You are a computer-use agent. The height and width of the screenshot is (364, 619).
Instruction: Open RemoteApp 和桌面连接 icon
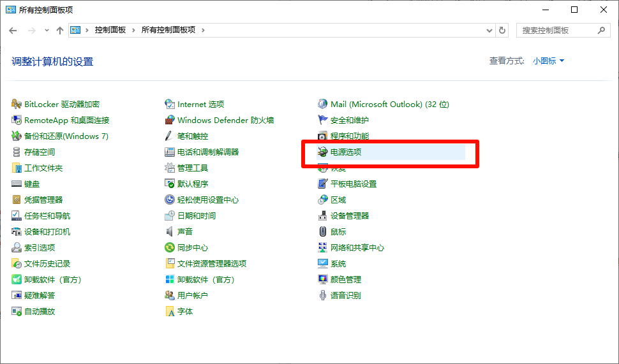(16, 120)
